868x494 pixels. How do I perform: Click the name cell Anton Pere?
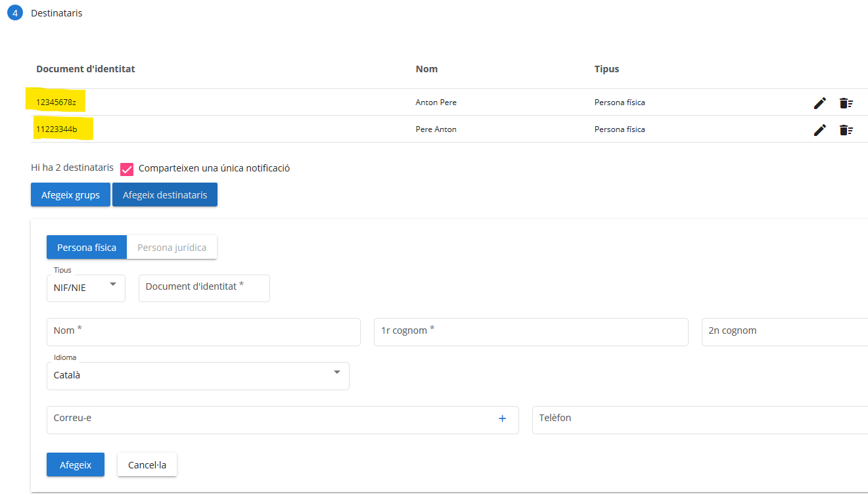click(436, 102)
